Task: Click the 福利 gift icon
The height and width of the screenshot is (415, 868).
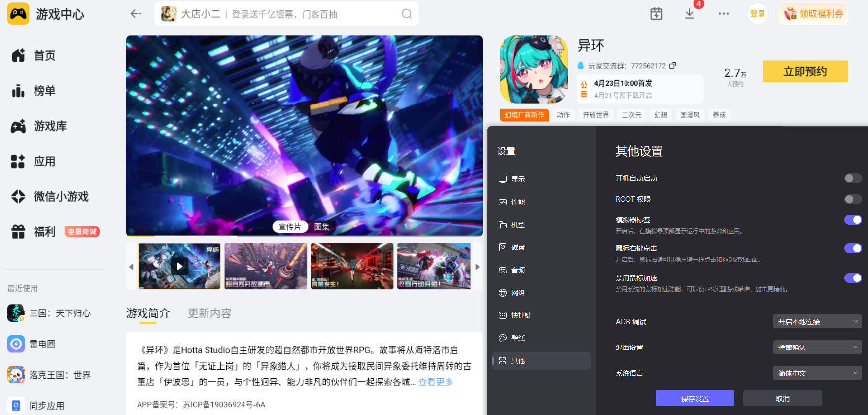Action: pos(18,232)
